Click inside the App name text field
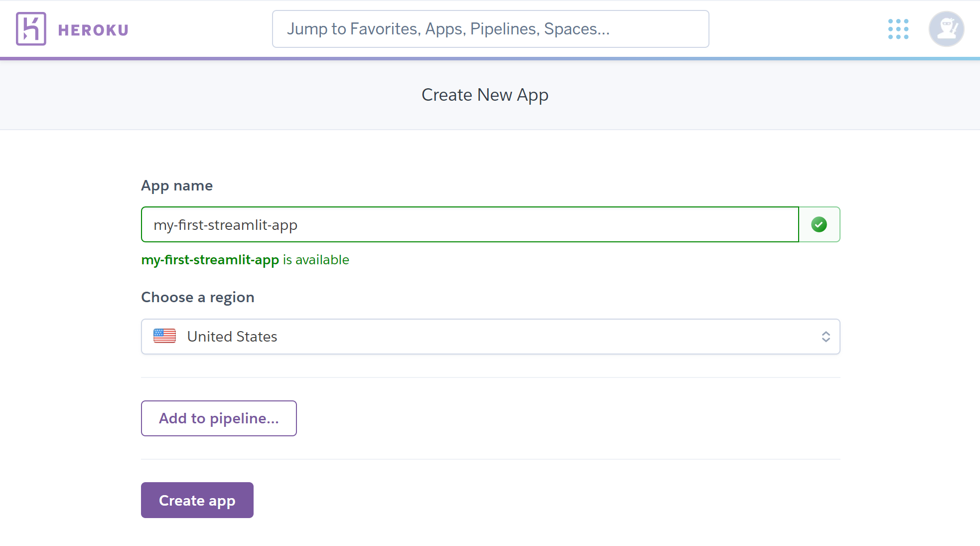This screenshot has height=546, width=980. [x=469, y=224]
